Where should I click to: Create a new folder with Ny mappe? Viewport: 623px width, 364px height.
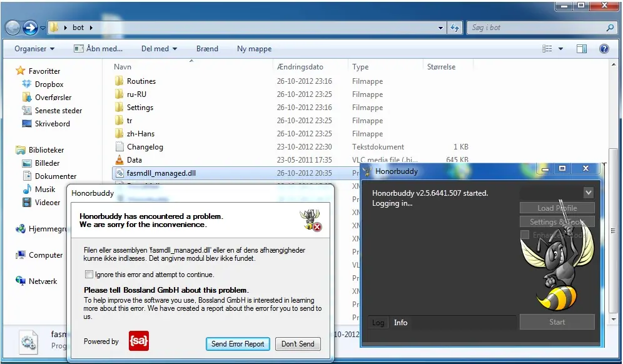click(x=255, y=49)
